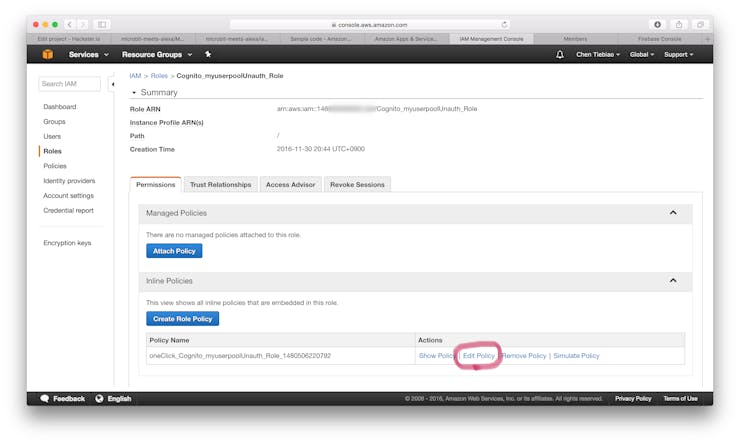Image resolution: width=740 pixels, height=444 pixels.
Task: Switch to Trust Relationships tab
Action: coord(220,184)
